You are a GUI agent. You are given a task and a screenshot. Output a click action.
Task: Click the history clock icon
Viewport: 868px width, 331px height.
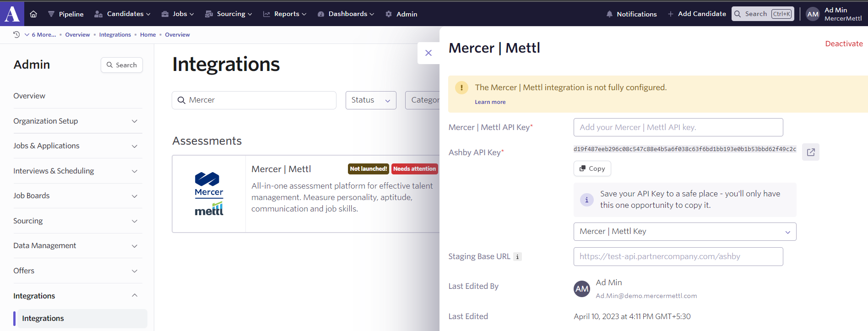(x=16, y=34)
